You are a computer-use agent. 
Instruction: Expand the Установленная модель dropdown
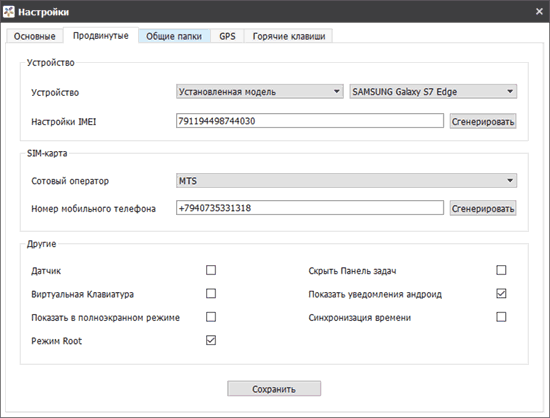click(260, 92)
